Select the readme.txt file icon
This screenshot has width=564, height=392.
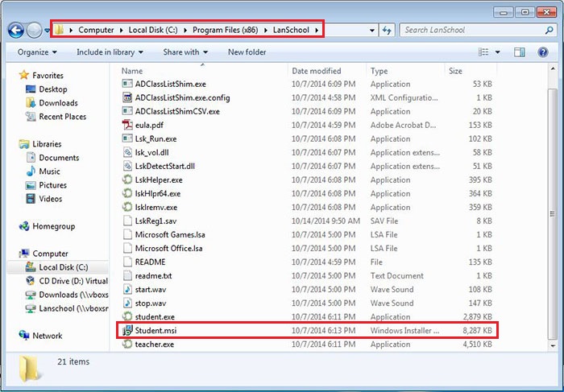pyautogui.click(x=127, y=275)
